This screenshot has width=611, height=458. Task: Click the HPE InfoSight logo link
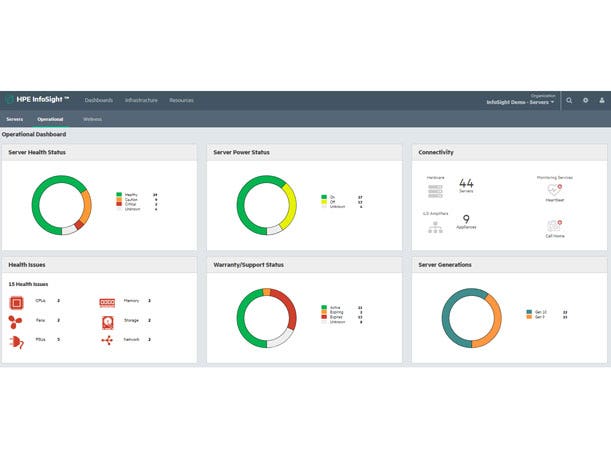tap(37, 100)
